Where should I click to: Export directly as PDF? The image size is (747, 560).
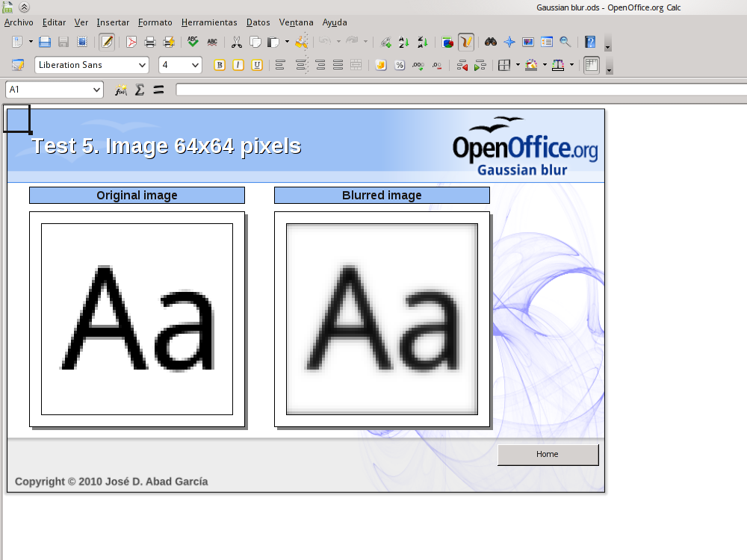[131, 42]
